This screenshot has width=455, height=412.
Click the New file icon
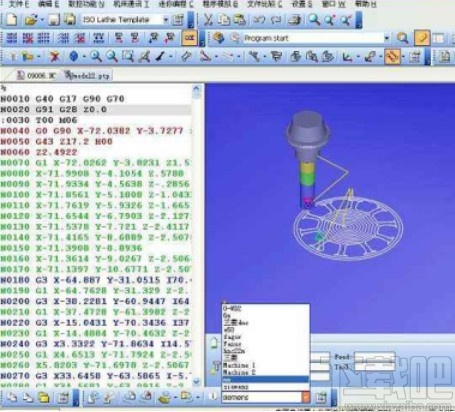pos(12,20)
